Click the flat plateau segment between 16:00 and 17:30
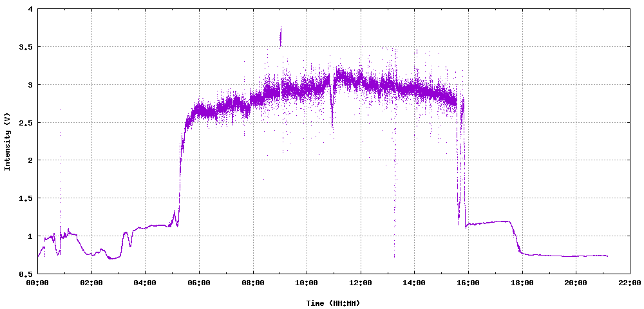 [488, 223]
